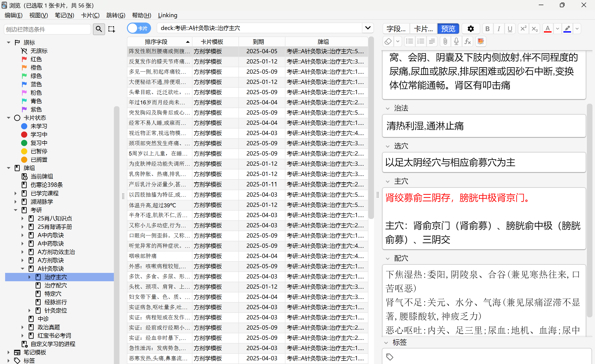This screenshot has width=595, height=364.
Task: Open the 跳转(G) menu
Action: pyautogui.click(x=116, y=15)
